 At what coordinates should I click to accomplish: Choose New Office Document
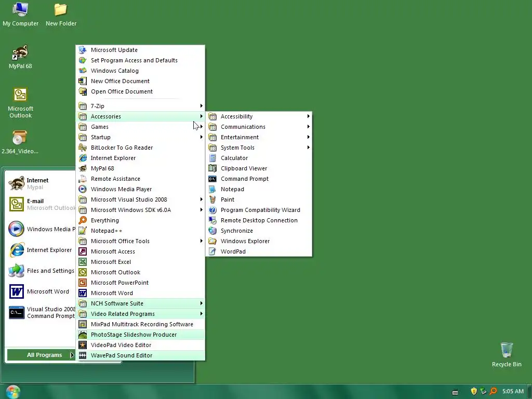[x=140, y=81]
